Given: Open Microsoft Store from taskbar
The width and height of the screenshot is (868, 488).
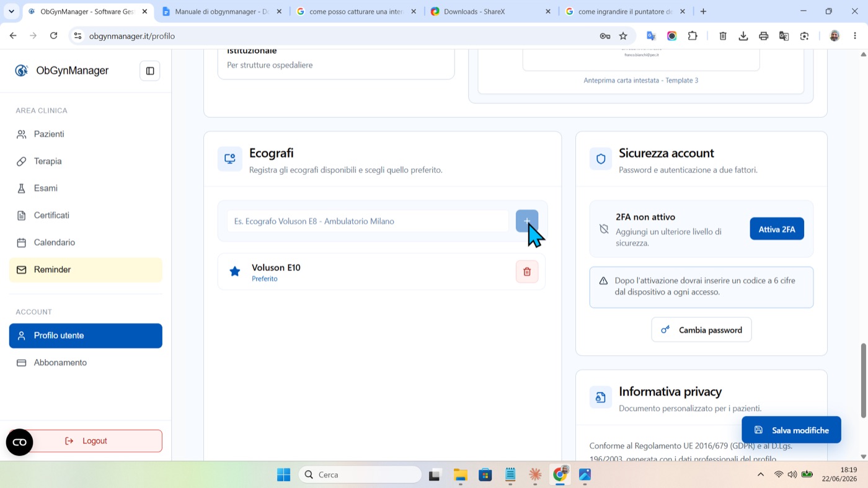Looking at the screenshot, I should tap(485, 474).
